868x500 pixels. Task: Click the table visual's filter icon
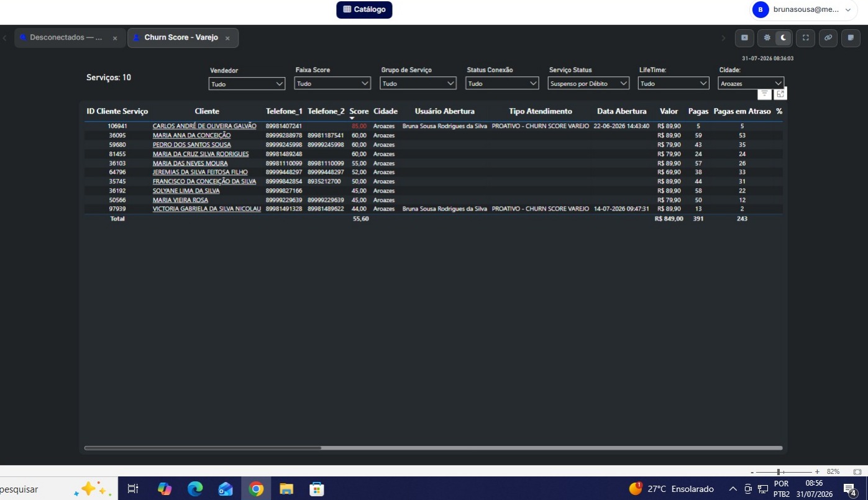coord(764,94)
